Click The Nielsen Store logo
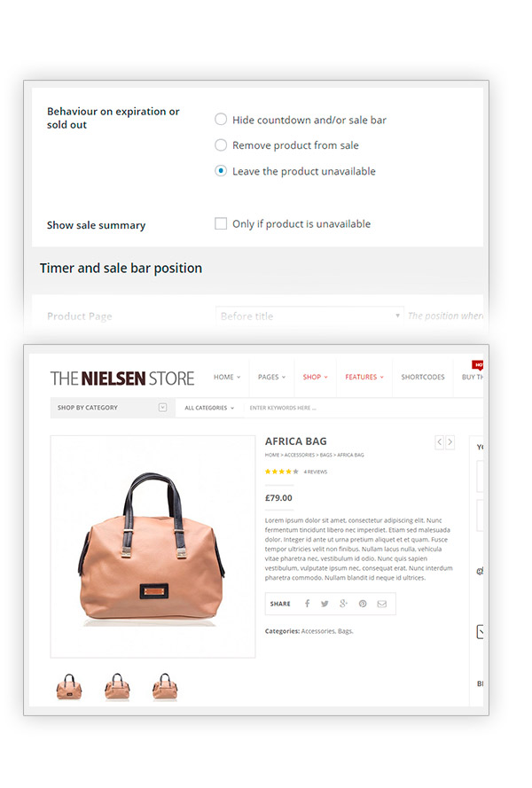Image resolution: width=532 pixels, height=788 pixels. click(x=122, y=378)
